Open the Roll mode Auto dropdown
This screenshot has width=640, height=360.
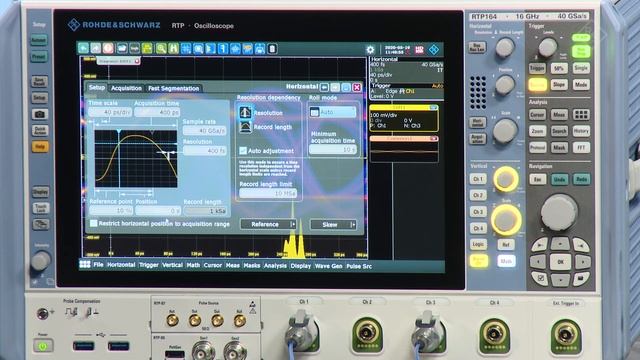pyautogui.click(x=332, y=112)
